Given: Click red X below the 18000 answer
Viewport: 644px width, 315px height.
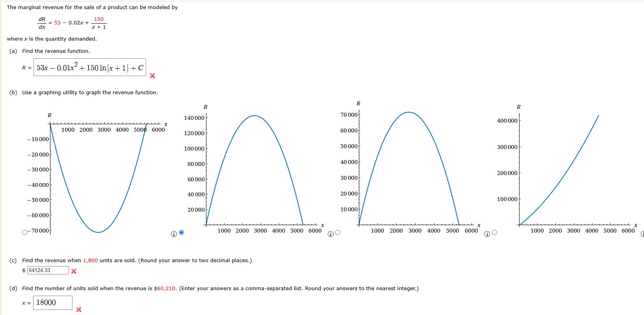Looking at the screenshot, I should (79, 309).
